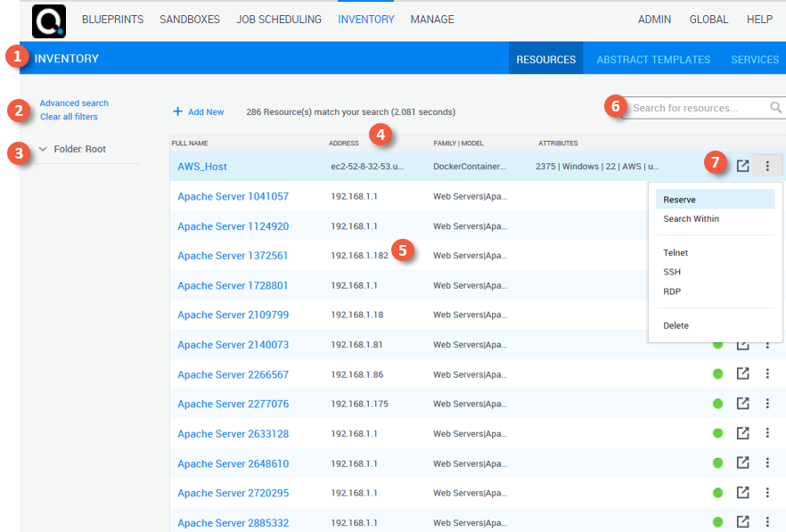This screenshot has height=532, width=786.
Task: Click the Advanced search link
Action: tap(74, 103)
